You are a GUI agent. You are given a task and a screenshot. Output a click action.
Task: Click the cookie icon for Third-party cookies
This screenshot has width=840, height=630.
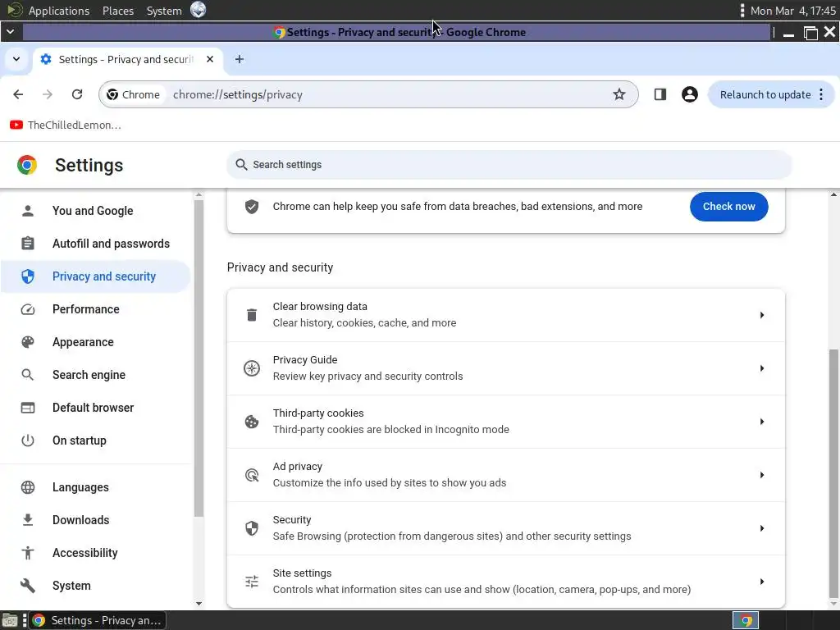(252, 422)
